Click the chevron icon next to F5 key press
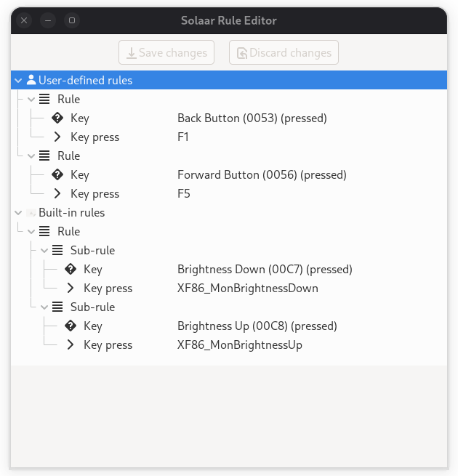The image size is (458, 476). [x=57, y=193]
